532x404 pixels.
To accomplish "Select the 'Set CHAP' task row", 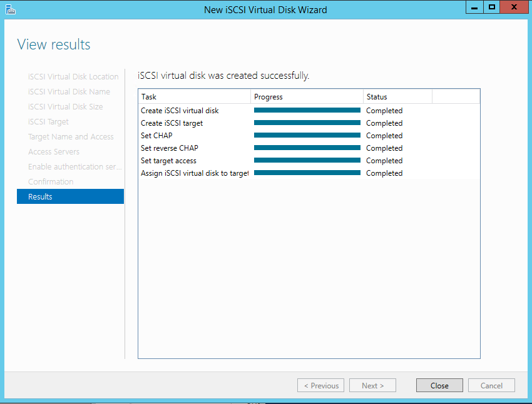I will tap(309, 136).
